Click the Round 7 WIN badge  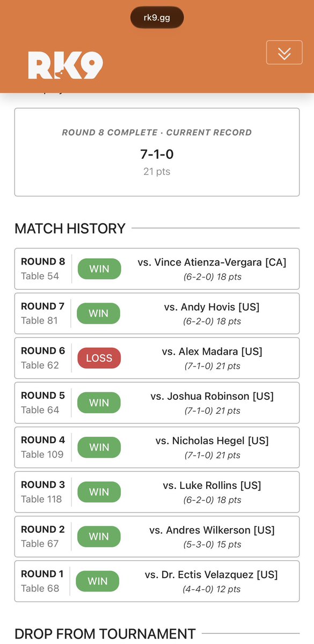point(99,313)
